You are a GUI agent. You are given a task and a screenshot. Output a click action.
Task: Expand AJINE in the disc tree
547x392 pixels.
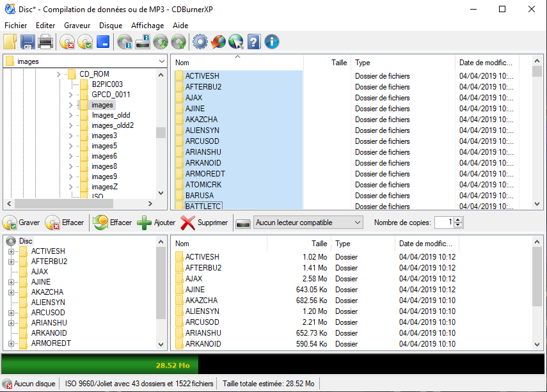[11, 282]
